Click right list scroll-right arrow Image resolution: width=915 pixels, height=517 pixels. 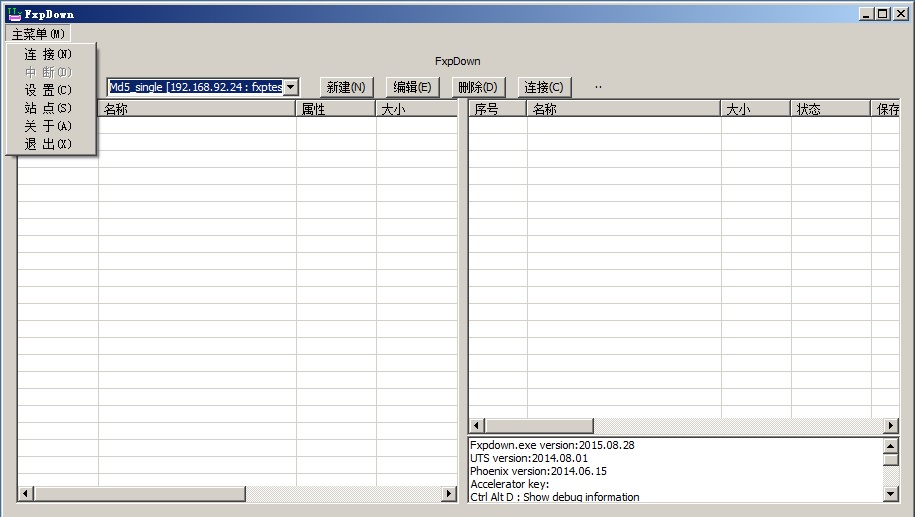pos(890,425)
